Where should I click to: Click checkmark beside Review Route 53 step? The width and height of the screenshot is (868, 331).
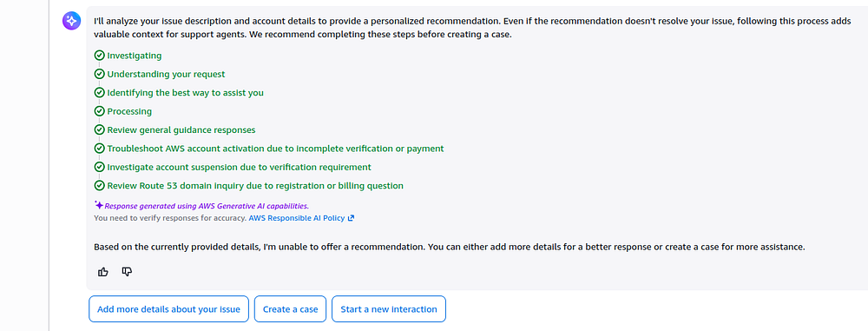[x=100, y=185]
